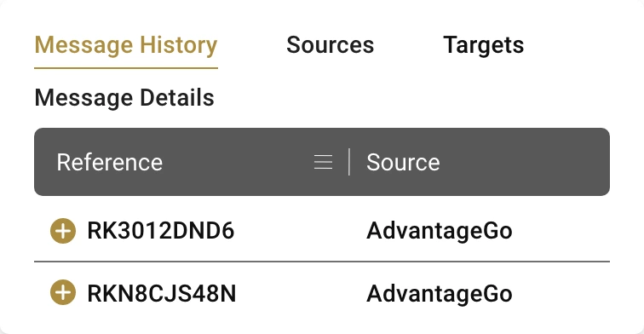Click the divider line between the two rows
This screenshot has width=644, height=334.
322,261
